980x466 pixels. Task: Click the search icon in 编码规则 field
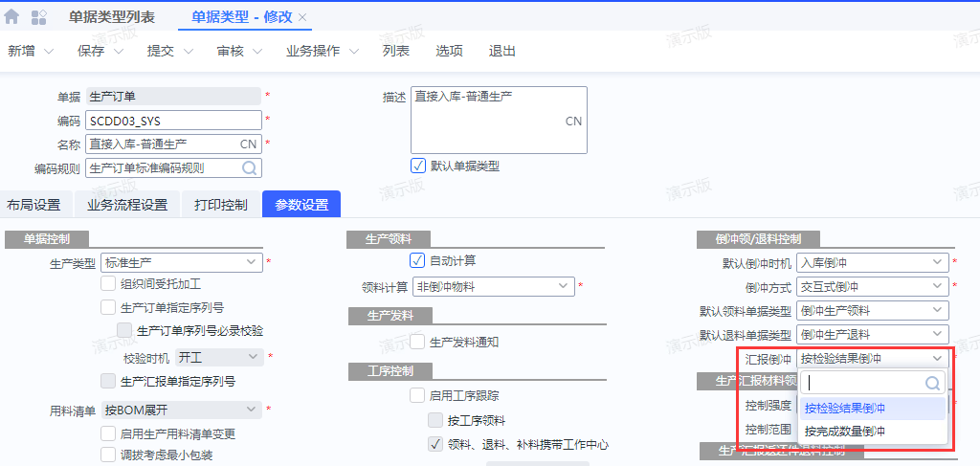(249, 168)
